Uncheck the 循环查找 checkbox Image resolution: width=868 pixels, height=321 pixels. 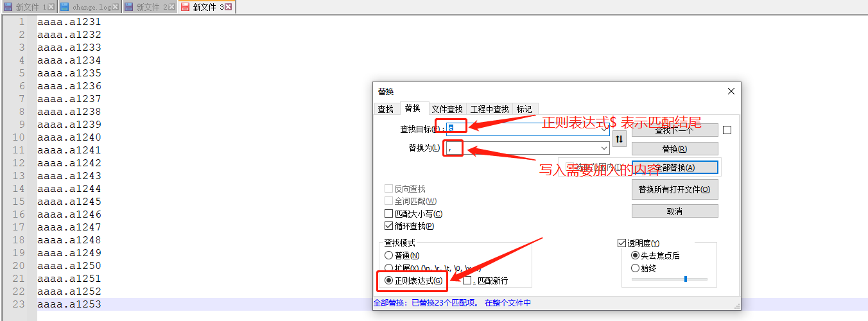(388, 226)
